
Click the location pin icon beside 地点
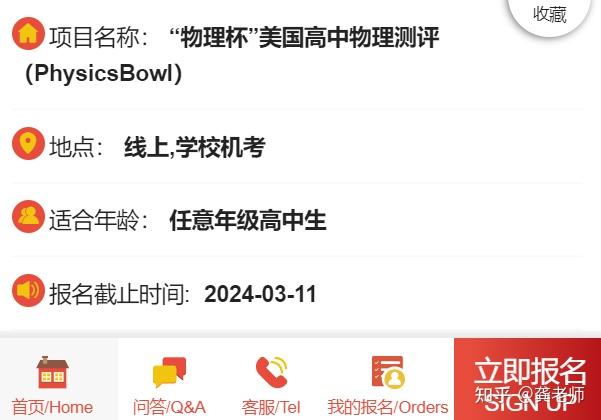(x=28, y=144)
